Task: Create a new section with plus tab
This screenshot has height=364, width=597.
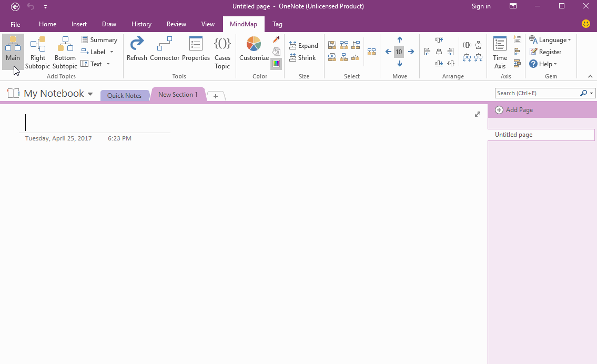Action: click(x=216, y=96)
